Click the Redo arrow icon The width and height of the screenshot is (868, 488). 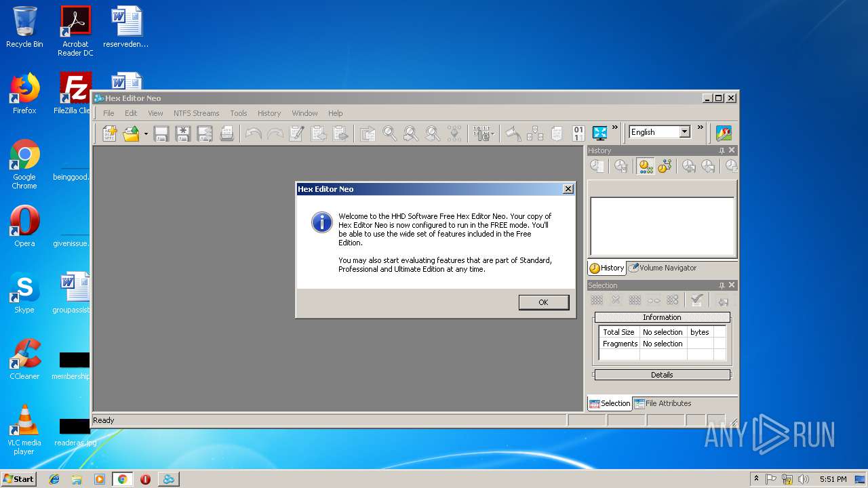point(275,134)
